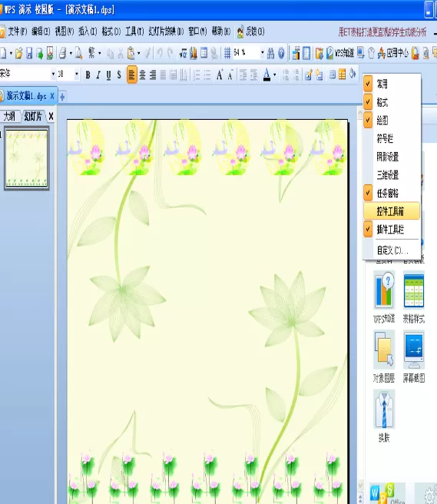Open the 编辑 menu
This screenshot has width=437, height=504.
coord(41,31)
